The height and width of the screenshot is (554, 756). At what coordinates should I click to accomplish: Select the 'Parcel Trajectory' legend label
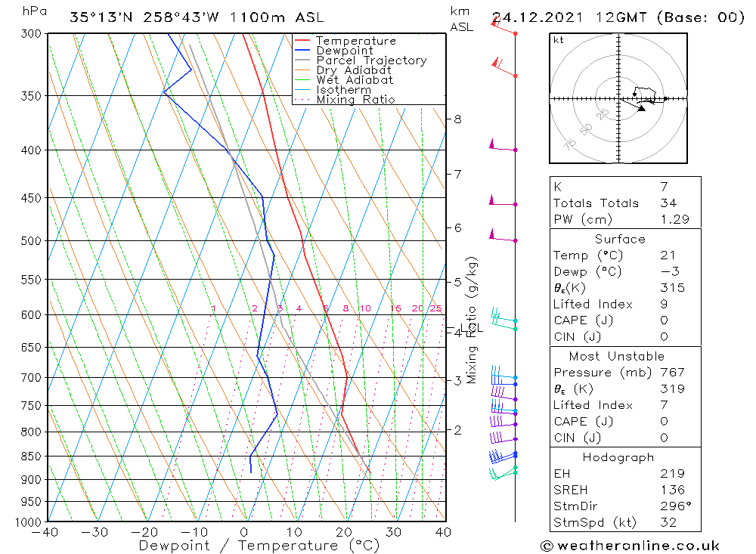(x=371, y=60)
